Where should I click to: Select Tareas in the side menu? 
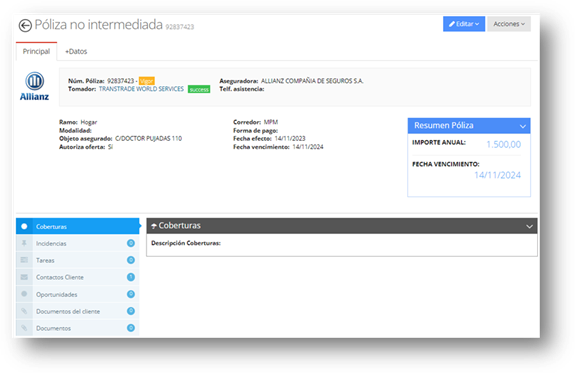pos(78,260)
